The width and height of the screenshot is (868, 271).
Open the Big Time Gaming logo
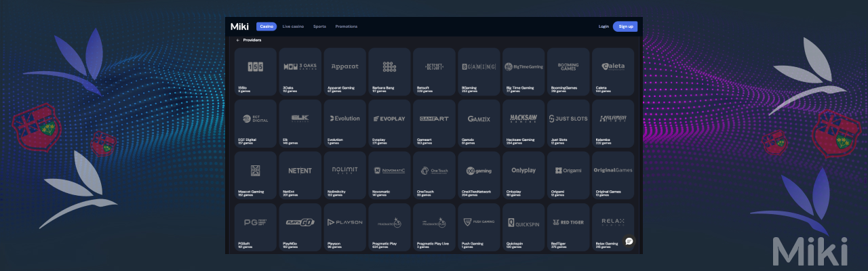pos(524,66)
